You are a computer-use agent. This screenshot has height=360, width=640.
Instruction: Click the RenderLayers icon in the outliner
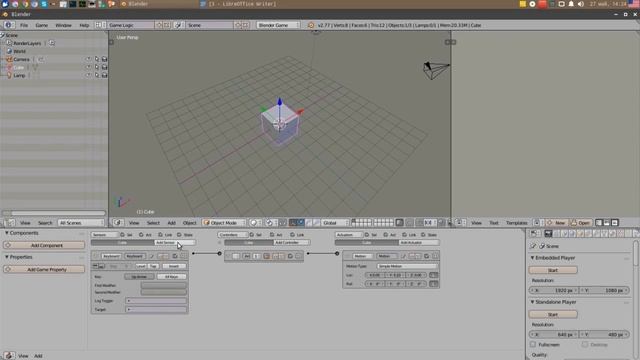click(x=9, y=43)
